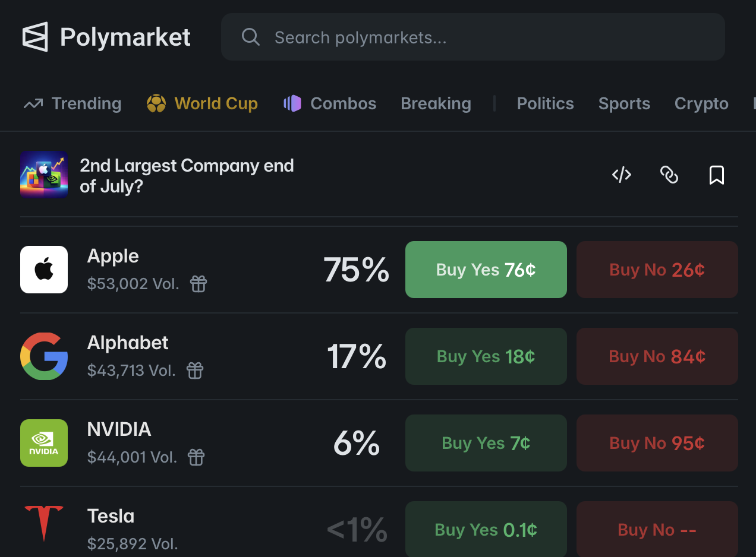Open the Combos tab

pos(330,103)
